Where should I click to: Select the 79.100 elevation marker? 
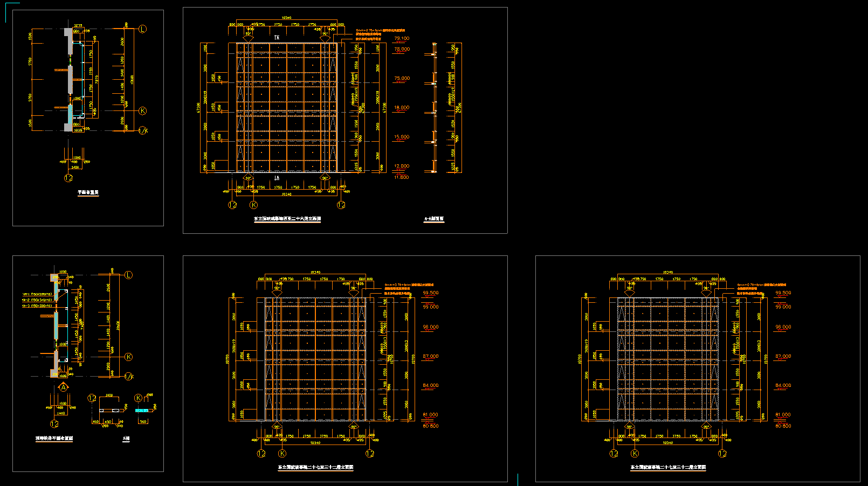pos(402,39)
